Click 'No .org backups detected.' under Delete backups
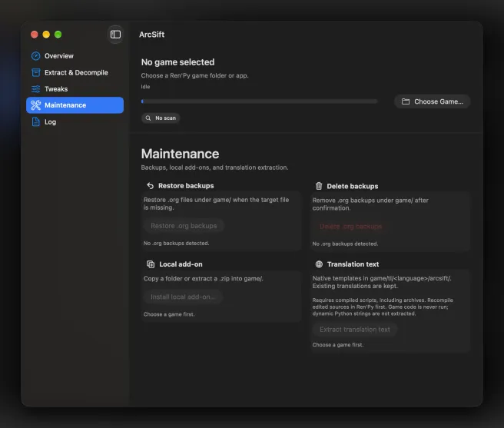 point(345,244)
